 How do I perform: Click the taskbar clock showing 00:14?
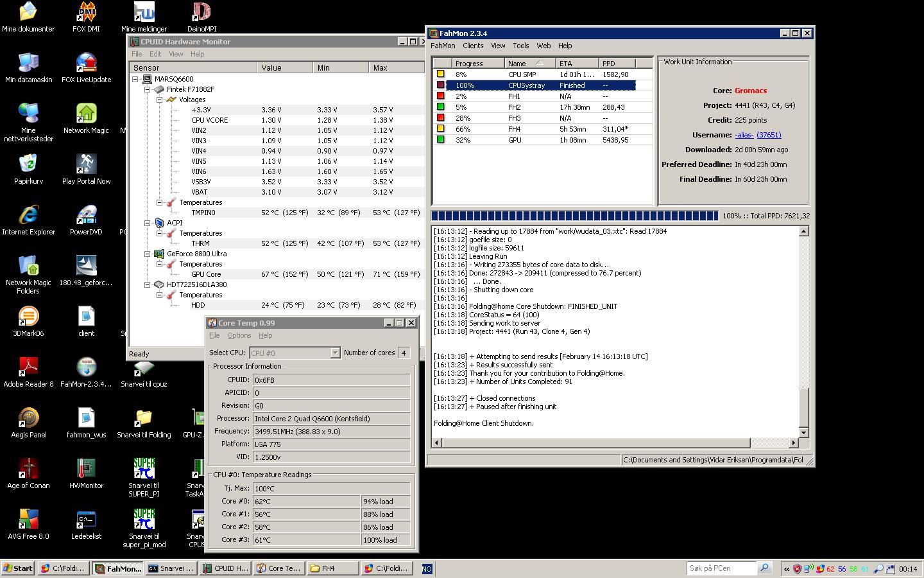908,569
